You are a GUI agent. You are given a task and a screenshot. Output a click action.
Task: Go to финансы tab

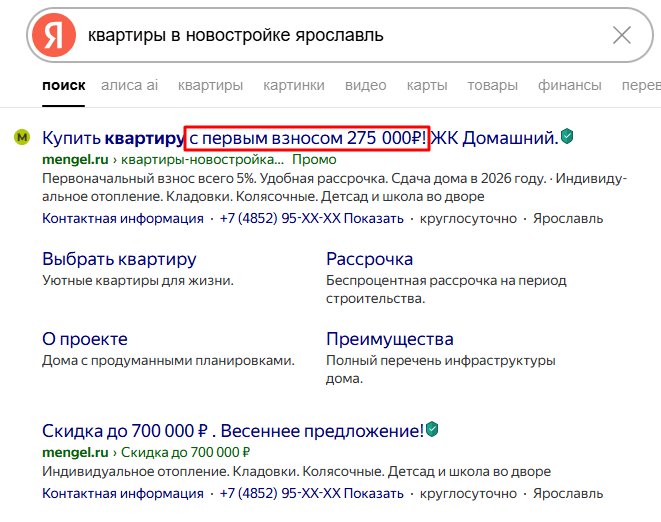point(570,85)
